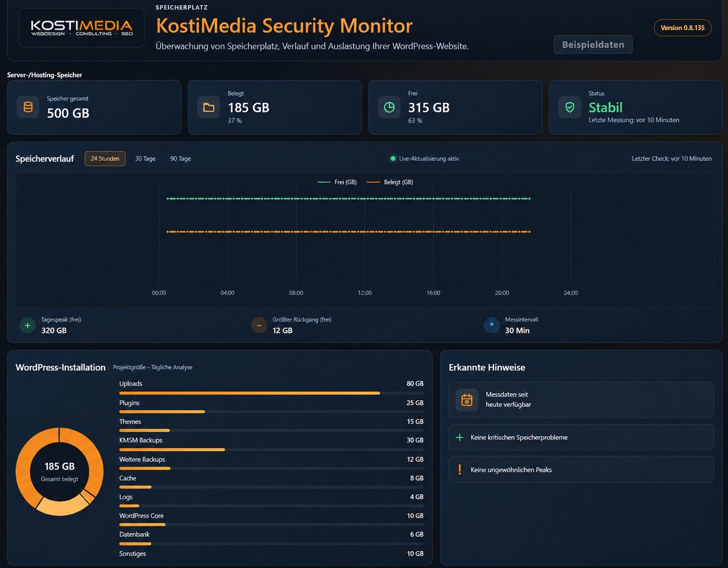The height and width of the screenshot is (568, 728).
Task: Click the 12 GB value under Größter Rückgang
Action: click(282, 331)
